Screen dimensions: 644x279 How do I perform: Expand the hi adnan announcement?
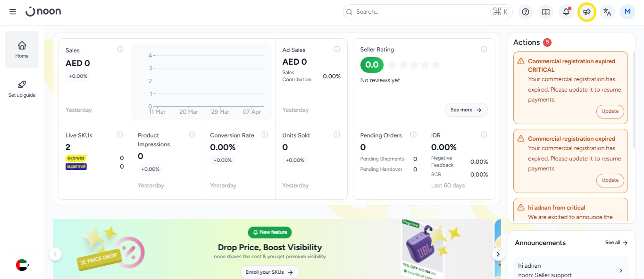(x=620, y=271)
